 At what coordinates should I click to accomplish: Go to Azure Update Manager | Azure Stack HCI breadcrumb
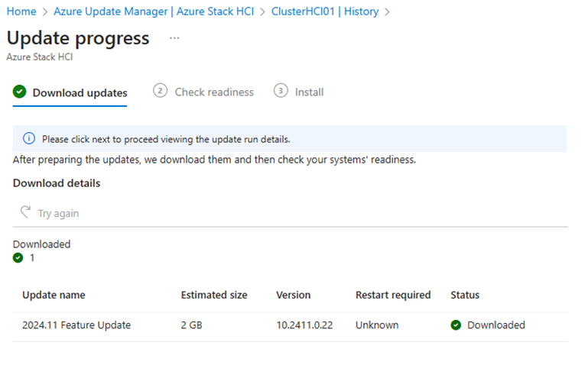click(154, 11)
